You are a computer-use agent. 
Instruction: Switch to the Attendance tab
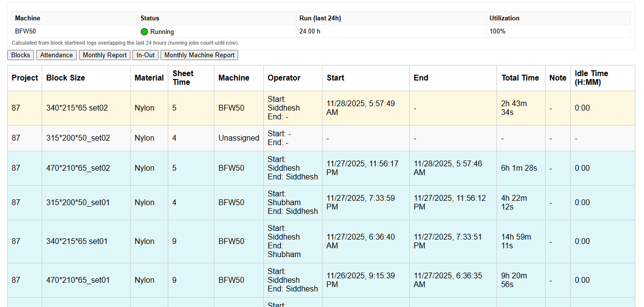coord(56,55)
